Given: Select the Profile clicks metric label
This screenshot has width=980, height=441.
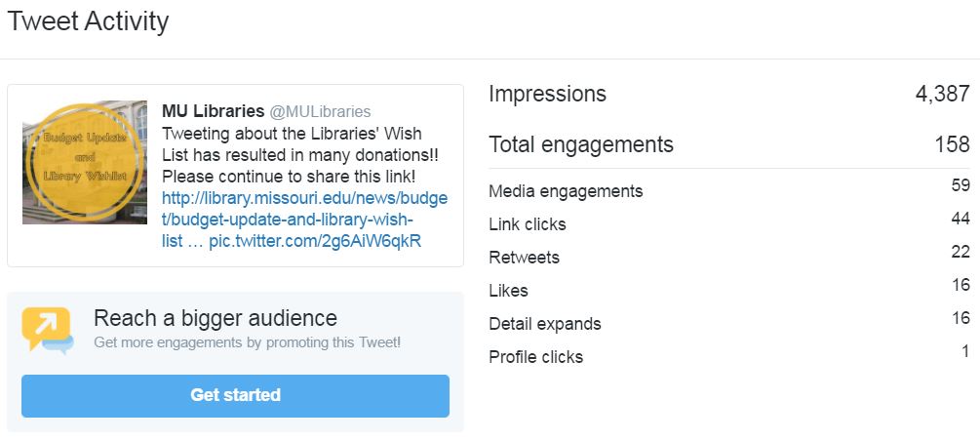Looking at the screenshot, I should 535,357.
